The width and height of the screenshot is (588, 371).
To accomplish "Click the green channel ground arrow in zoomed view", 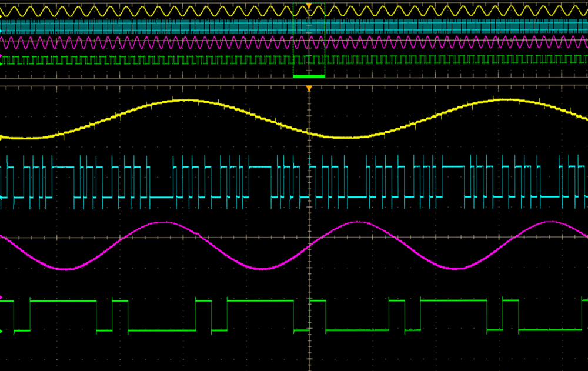I will [x=2, y=332].
